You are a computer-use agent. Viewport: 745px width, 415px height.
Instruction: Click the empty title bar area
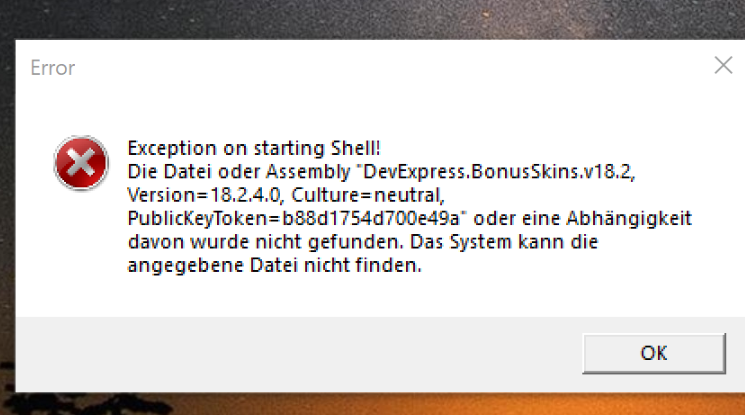point(380,68)
